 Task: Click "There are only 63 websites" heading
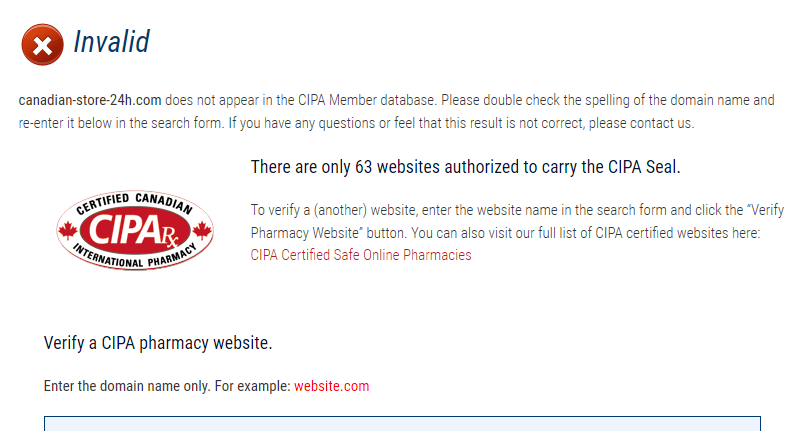[x=465, y=167]
